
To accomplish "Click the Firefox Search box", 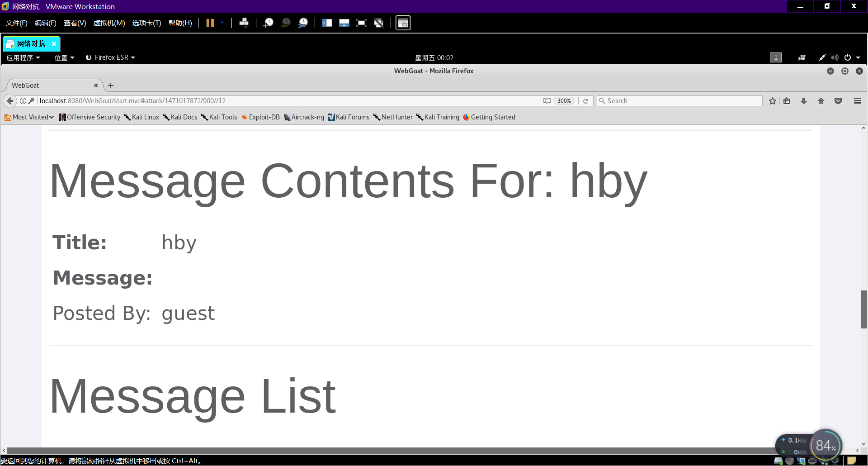I will pyautogui.click(x=679, y=101).
